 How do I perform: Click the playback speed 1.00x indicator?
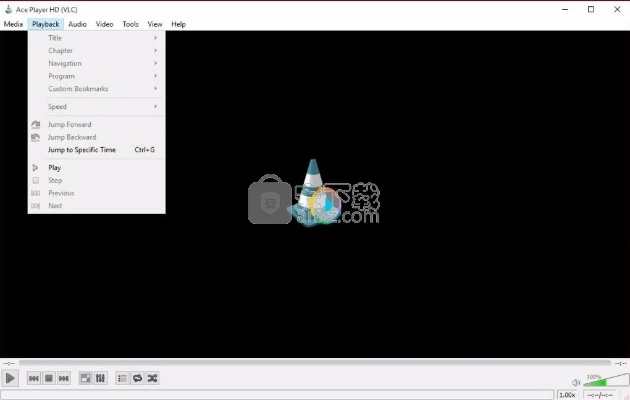point(567,395)
